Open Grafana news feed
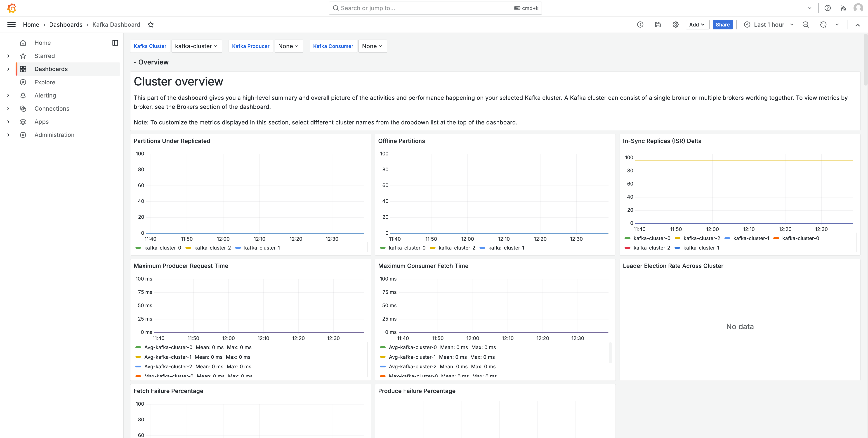Screen dimensions: 868x438 [x=843, y=8]
